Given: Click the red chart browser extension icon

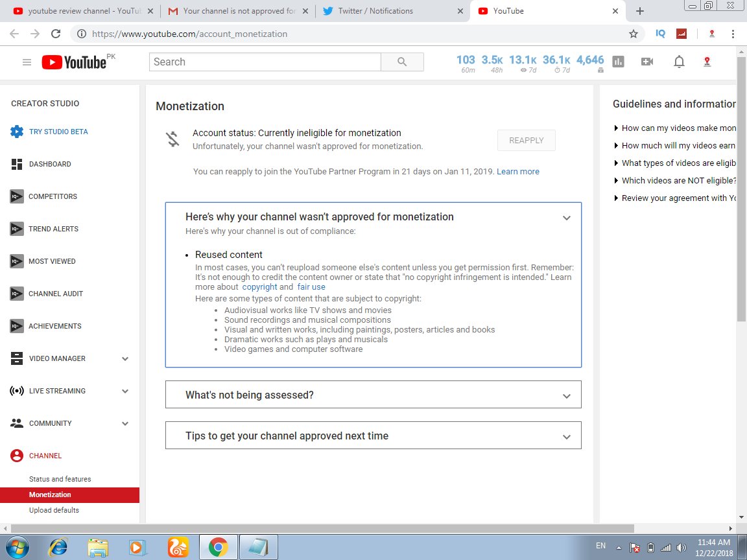Looking at the screenshot, I should (x=682, y=34).
